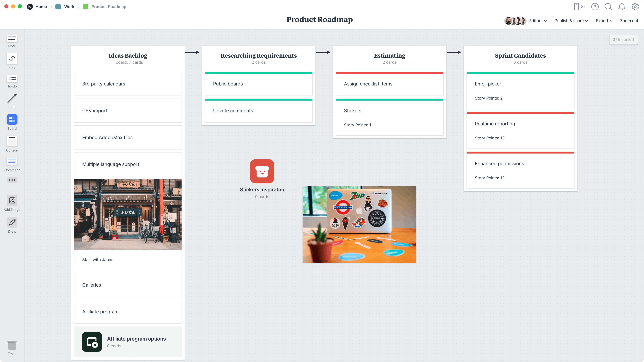Expand the Export dropdown
Image resolution: width=644 pixels, height=362 pixels.
tap(604, 21)
